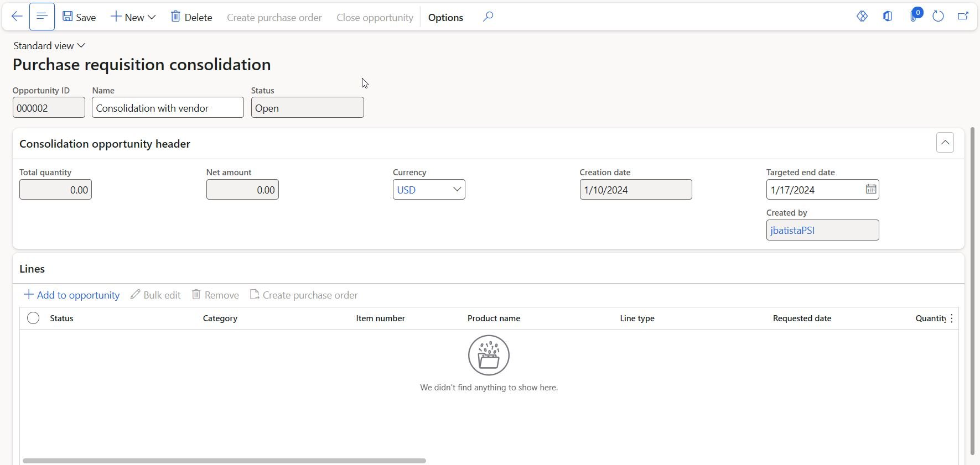This screenshot has height=465, width=980.
Task: Open the jbatistaPSI created-by link
Action: click(792, 231)
